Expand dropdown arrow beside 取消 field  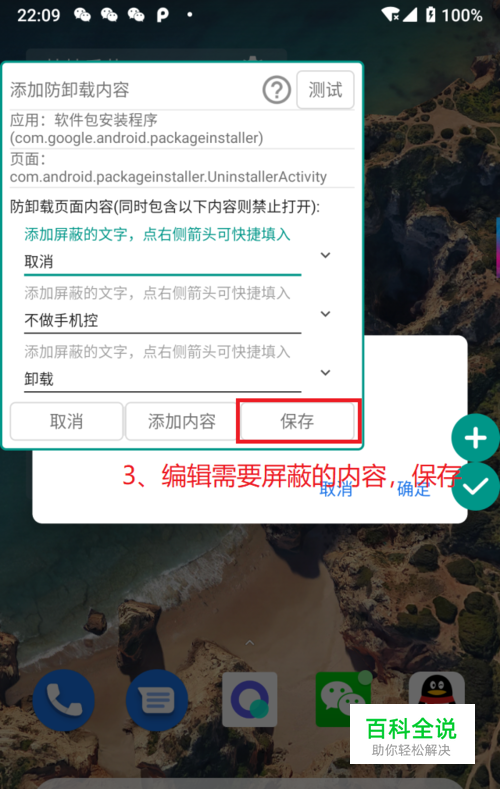tap(325, 256)
